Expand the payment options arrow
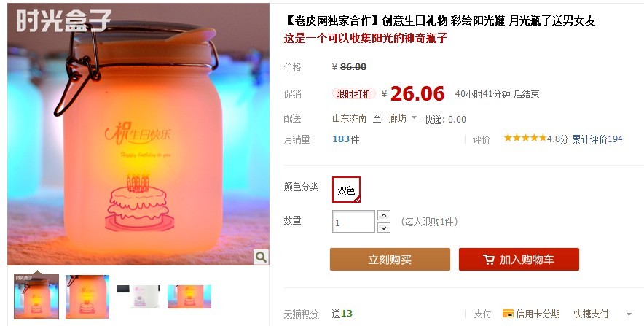This screenshot has width=644, height=326. 629,314
